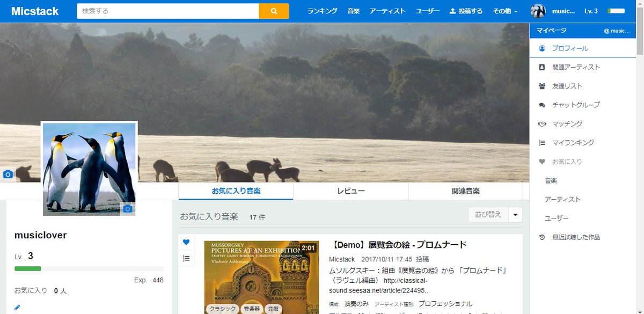The height and width of the screenshot is (314, 644).
Task: Click the pencil edit icon in the profile
Action: coord(17,308)
